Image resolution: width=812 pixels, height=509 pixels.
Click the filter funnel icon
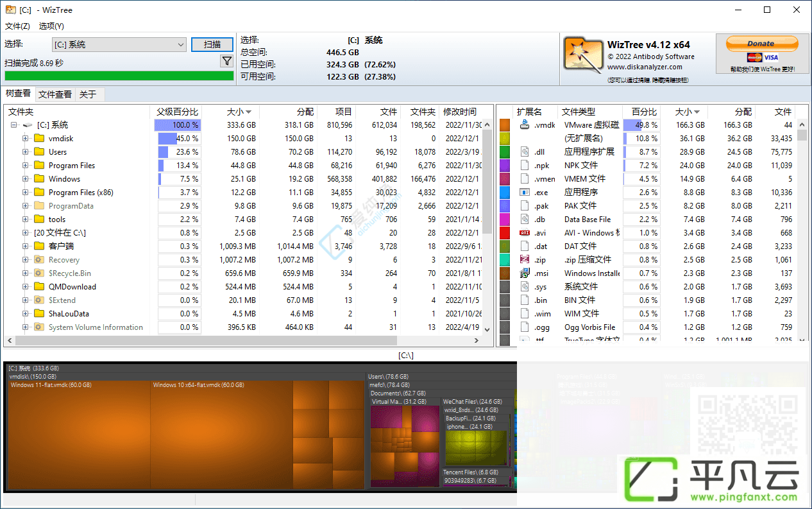(x=226, y=61)
